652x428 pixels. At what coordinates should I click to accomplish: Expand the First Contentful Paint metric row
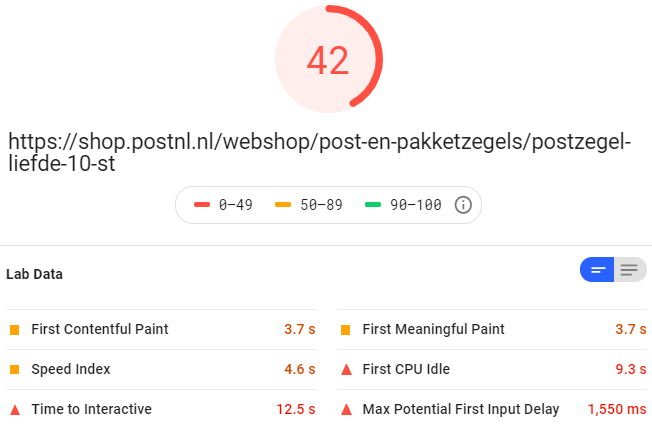click(x=161, y=329)
